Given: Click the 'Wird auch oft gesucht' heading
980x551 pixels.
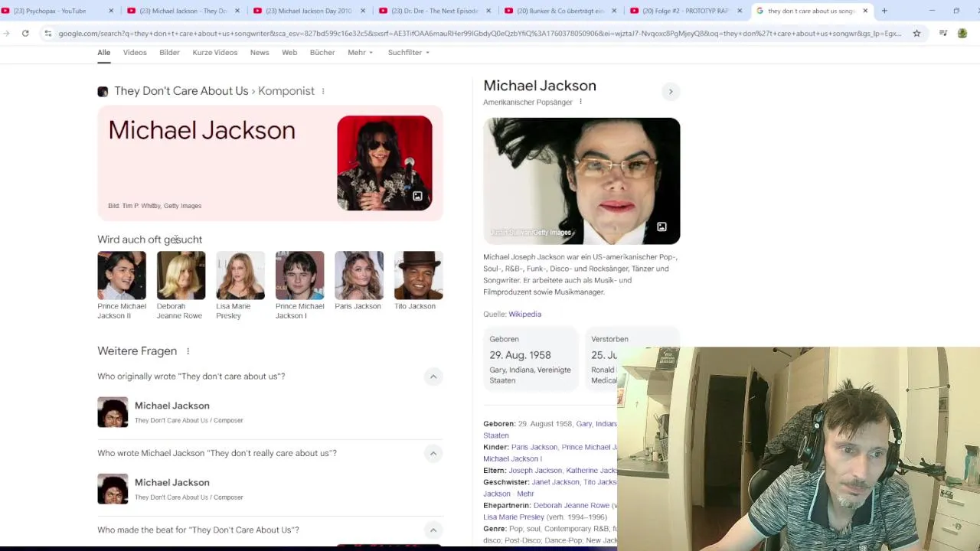Looking at the screenshot, I should [149, 240].
